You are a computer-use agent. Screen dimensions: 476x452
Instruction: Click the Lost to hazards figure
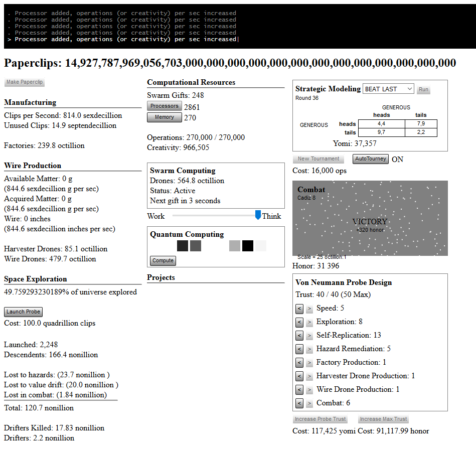57,375
